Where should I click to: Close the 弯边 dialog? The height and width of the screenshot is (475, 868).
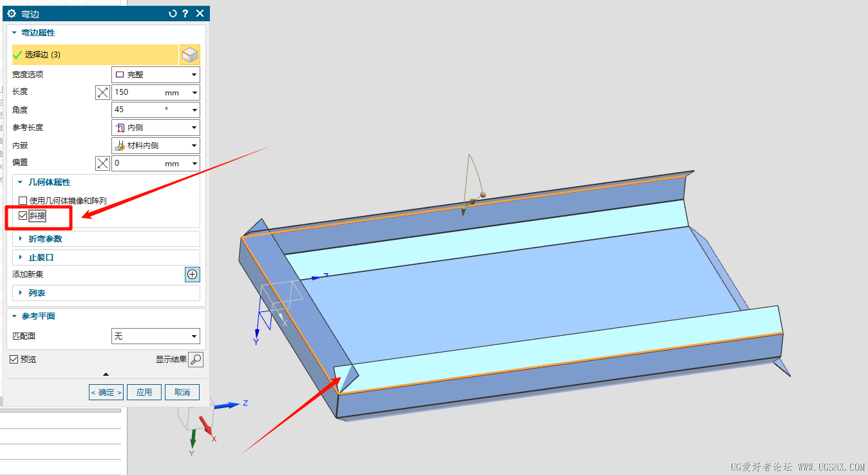click(200, 14)
